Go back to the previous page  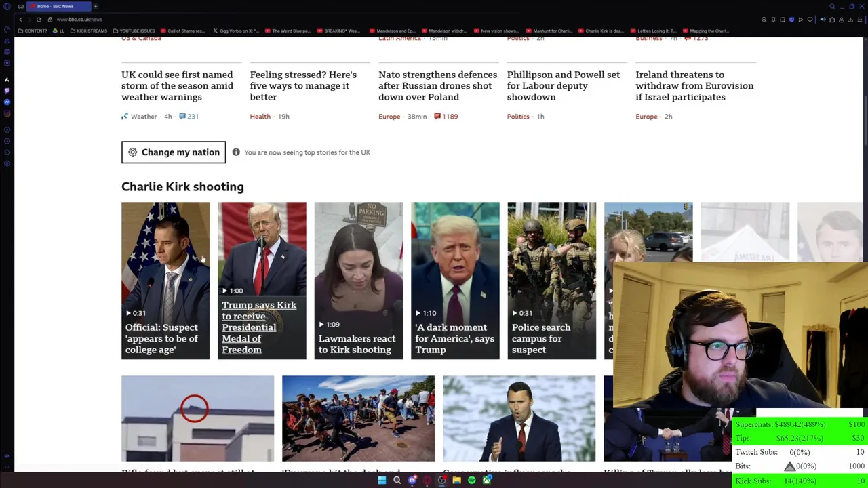click(20, 19)
